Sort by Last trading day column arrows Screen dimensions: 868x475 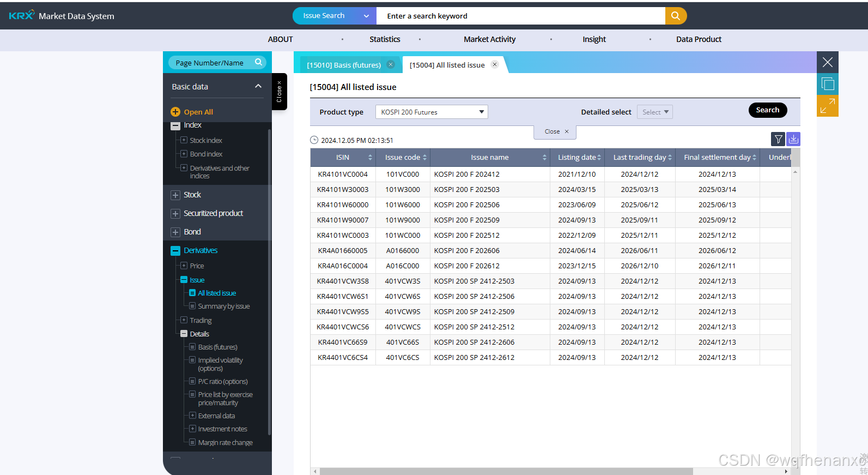click(x=670, y=158)
